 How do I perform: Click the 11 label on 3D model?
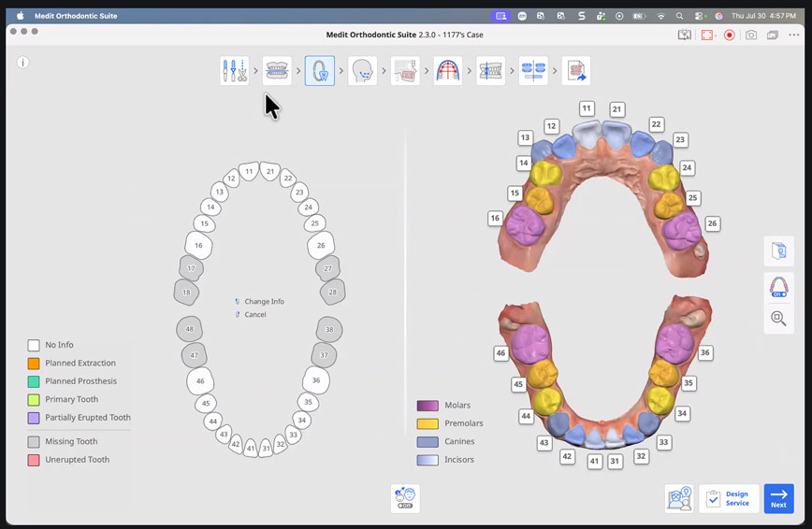587,108
